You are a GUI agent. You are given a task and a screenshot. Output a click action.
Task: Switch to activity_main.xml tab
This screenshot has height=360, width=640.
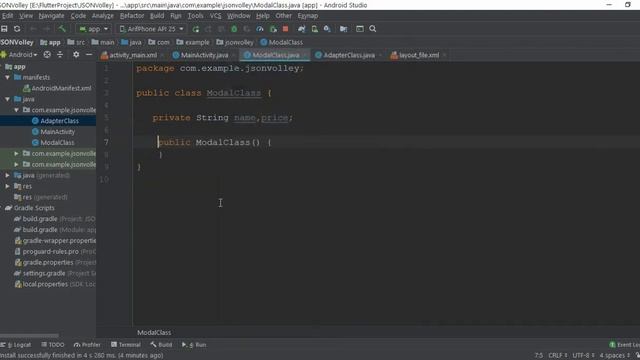point(133,55)
